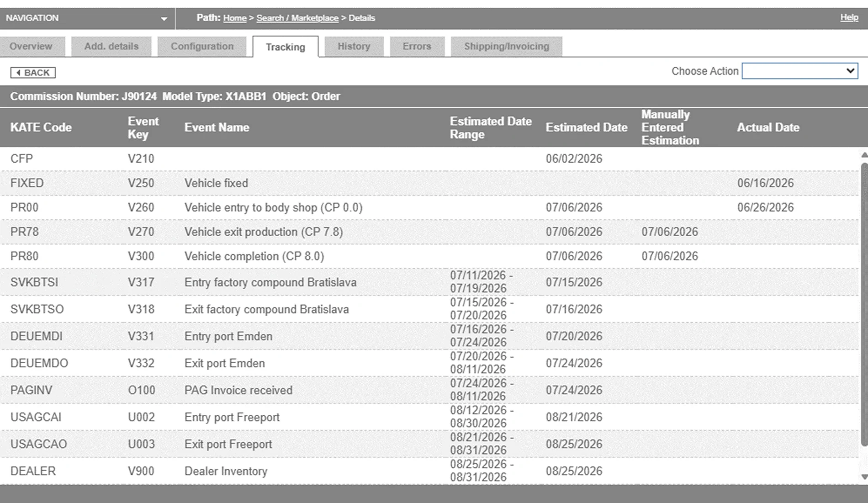Select the DEALER code cell
Viewport: 868px width, 503px height.
33,471
